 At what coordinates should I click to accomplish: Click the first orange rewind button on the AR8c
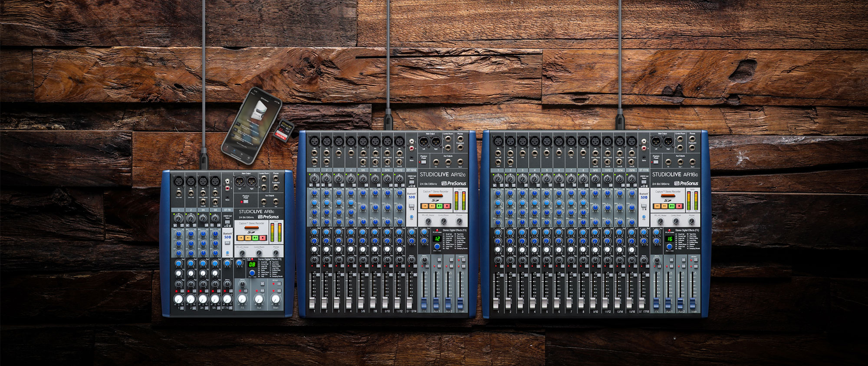point(240,238)
